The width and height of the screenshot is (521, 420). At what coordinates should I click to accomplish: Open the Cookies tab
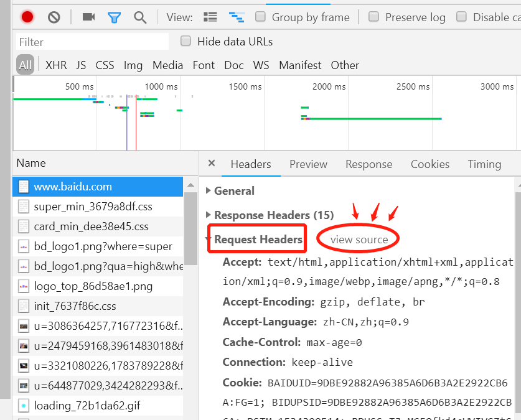point(429,164)
